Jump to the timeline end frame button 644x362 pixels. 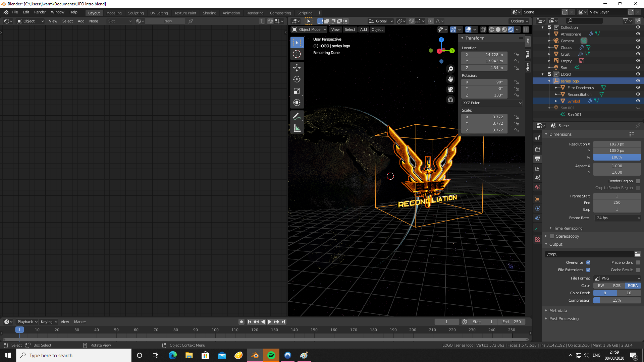point(283,322)
